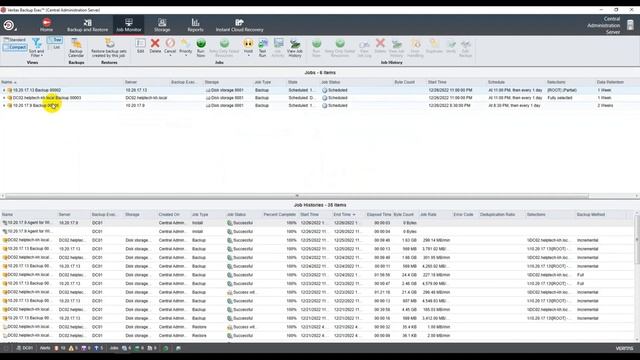
Task: Expand the 10.20.17.13 Backup 00002 job row
Action: click(4, 90)
